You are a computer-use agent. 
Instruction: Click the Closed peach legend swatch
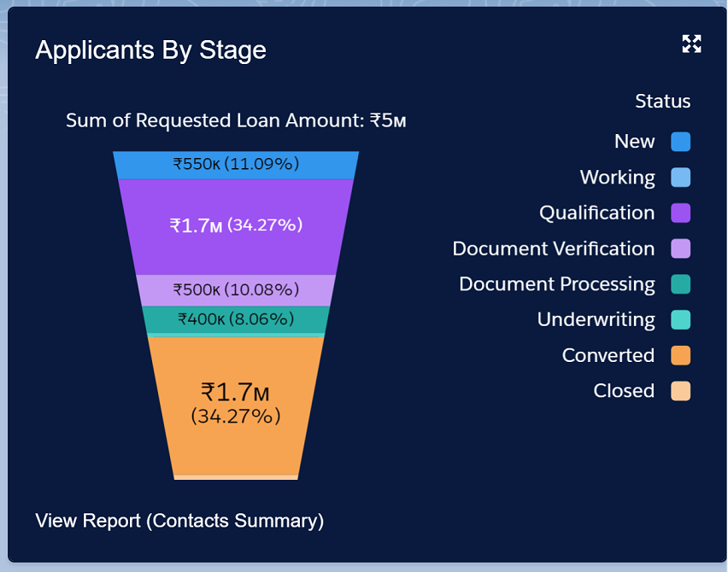point(680,391)
